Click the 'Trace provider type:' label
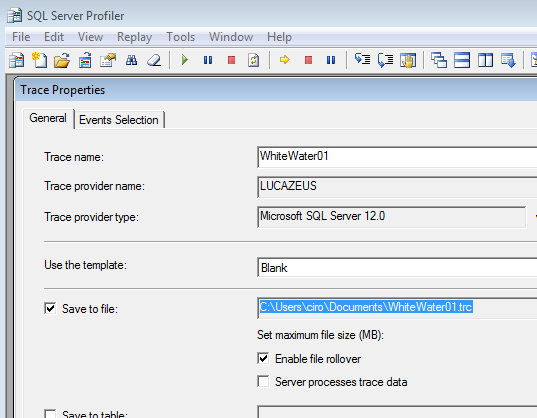This screenshot has height=418, width=537. [x=91, y=217]
